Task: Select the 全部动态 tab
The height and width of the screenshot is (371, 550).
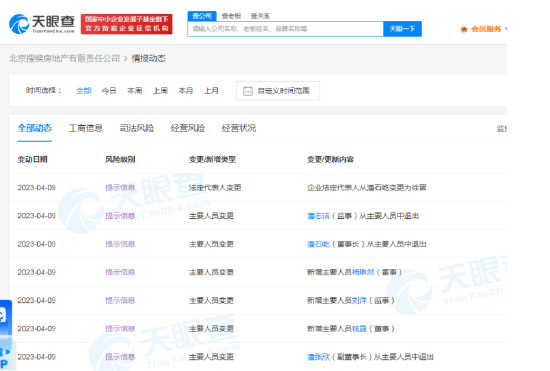Action: coord(35,128)
